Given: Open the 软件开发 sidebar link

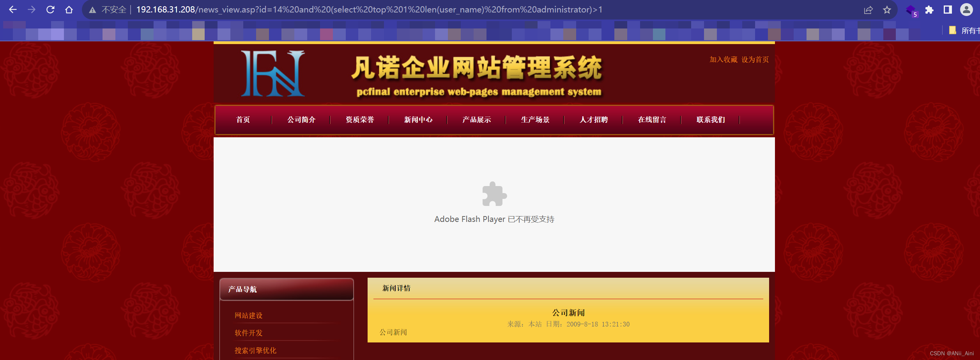Looking at the screenshot, I should pyautogui.click(x=249, y=333).
